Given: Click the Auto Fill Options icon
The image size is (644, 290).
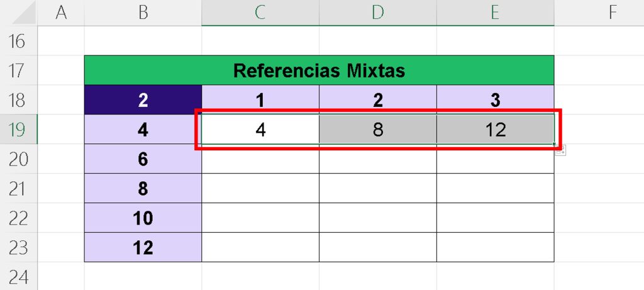Looking at the screenshot, I should (x=561, y=152).
